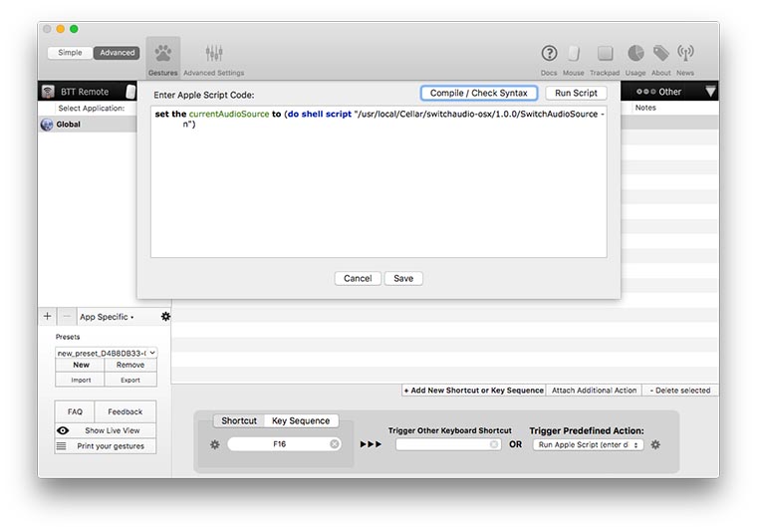Open Advanced Settings sliders icon
Viewport: 757px width, 532px height.
click(x=214, y=53)
